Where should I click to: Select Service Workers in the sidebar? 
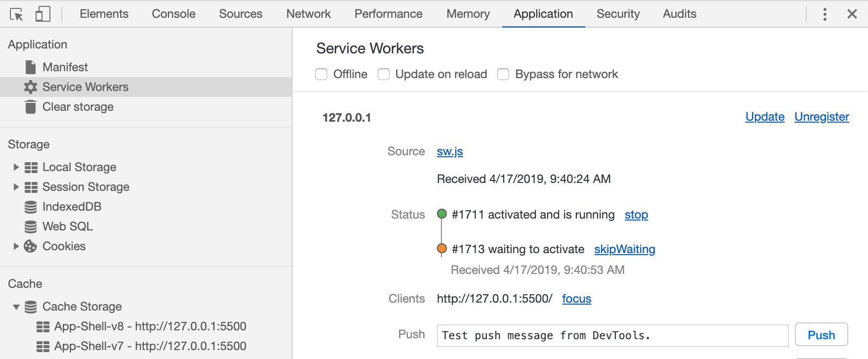146,87
